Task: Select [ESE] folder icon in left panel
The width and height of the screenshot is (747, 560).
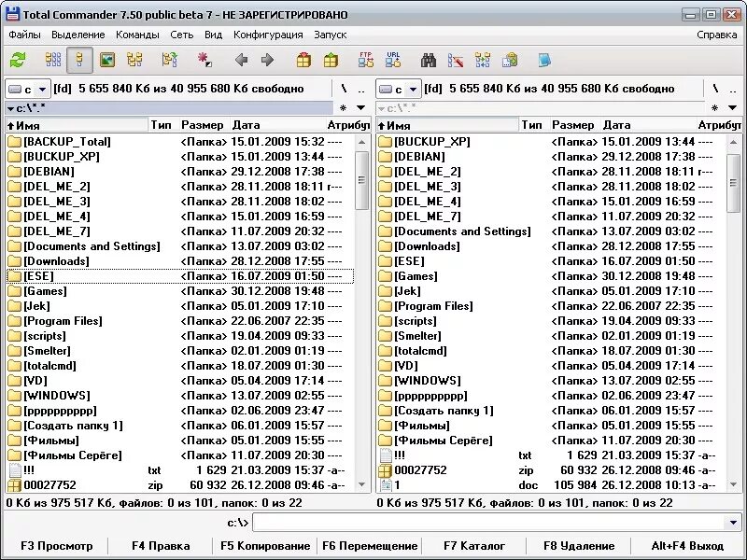Action: (15, 276)
